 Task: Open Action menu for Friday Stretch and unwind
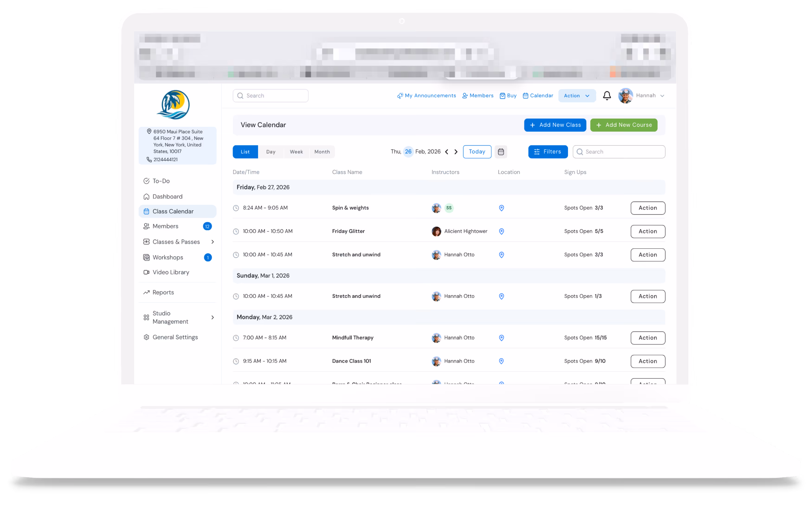click(x=648, y=255)
